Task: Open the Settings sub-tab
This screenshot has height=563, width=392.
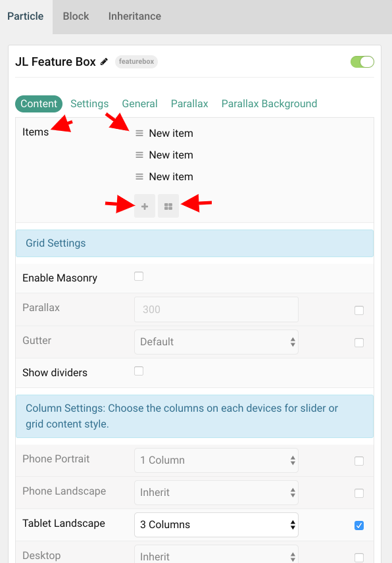Action: click(89, 104)
